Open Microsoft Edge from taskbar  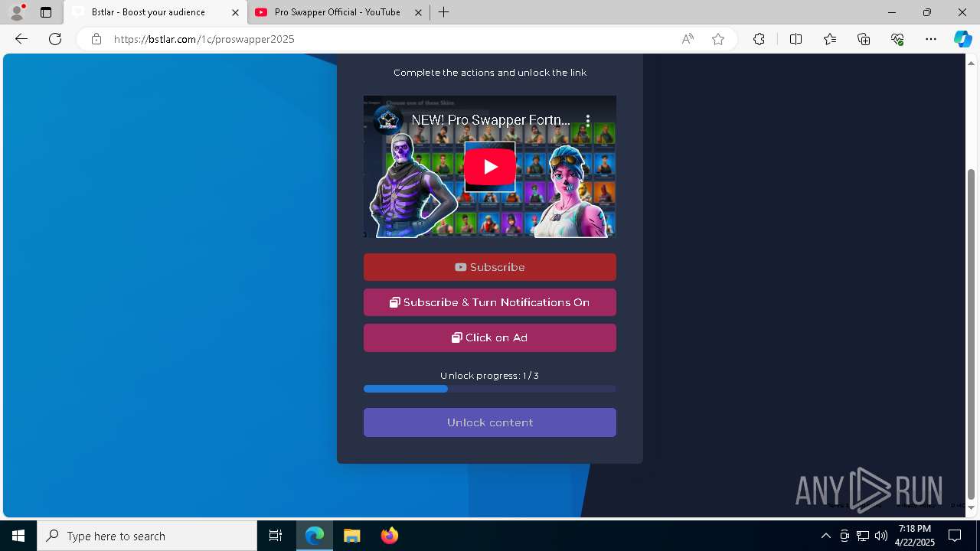coord(315,536)
